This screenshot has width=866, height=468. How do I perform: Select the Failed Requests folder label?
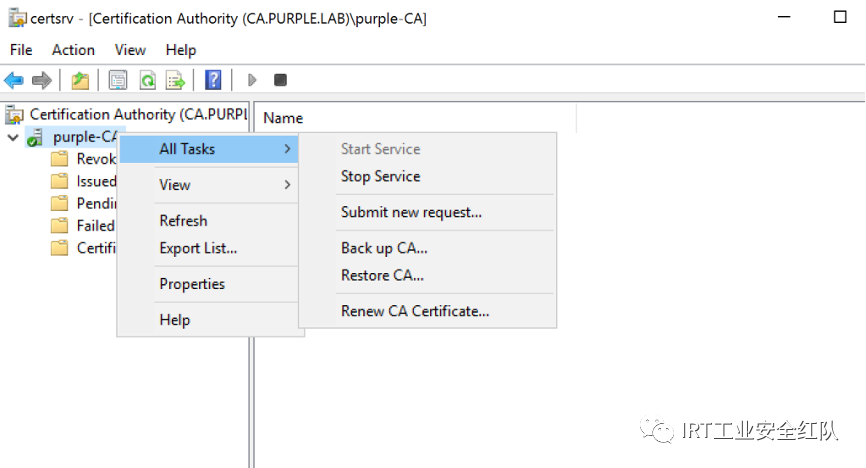(x=96, y=225)
